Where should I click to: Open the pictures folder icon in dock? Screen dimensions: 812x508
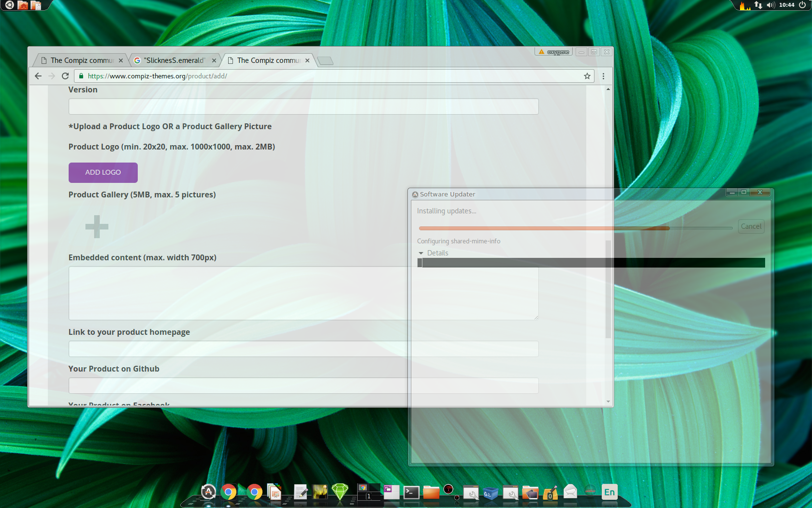(x=530, y=493)
